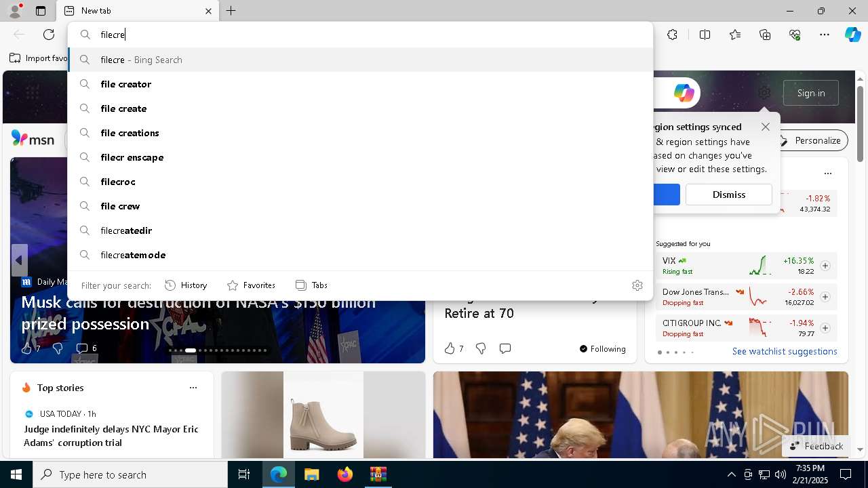The image size is (868, 488).
Task: Close the region settings synced popup
Action: click(766, 127)
